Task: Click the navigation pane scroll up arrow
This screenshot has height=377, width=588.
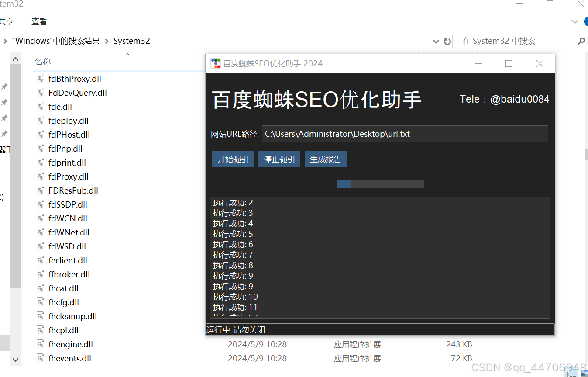Action: point(15,59)
